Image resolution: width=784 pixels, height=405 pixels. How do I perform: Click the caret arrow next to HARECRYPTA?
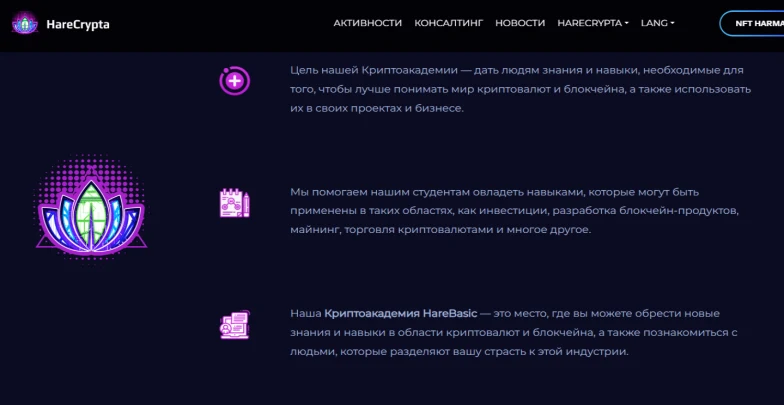(x=626, y=24)
